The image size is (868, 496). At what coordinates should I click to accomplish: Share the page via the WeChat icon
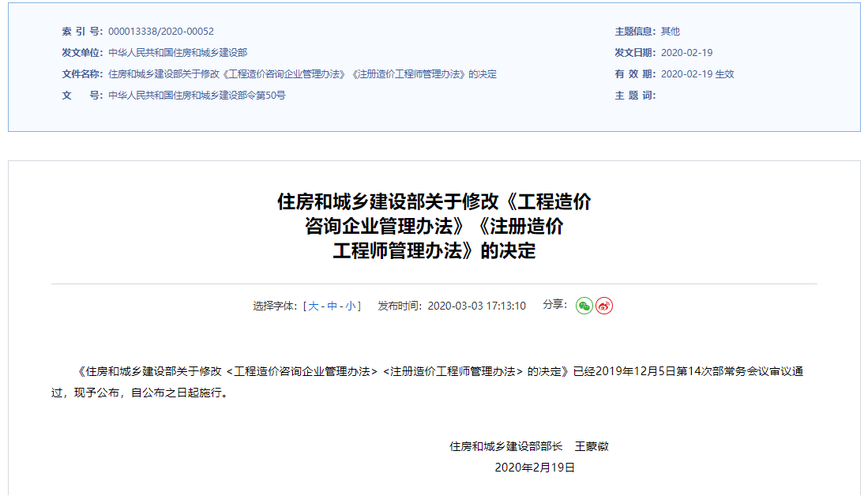584,306
